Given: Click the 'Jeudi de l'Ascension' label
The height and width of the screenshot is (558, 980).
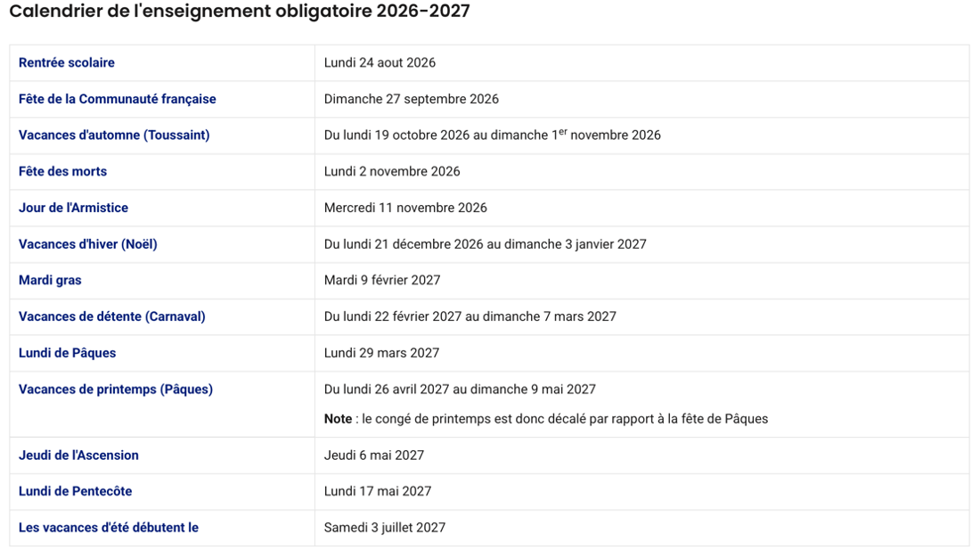Looking at the screenshot, I should 78,455.
